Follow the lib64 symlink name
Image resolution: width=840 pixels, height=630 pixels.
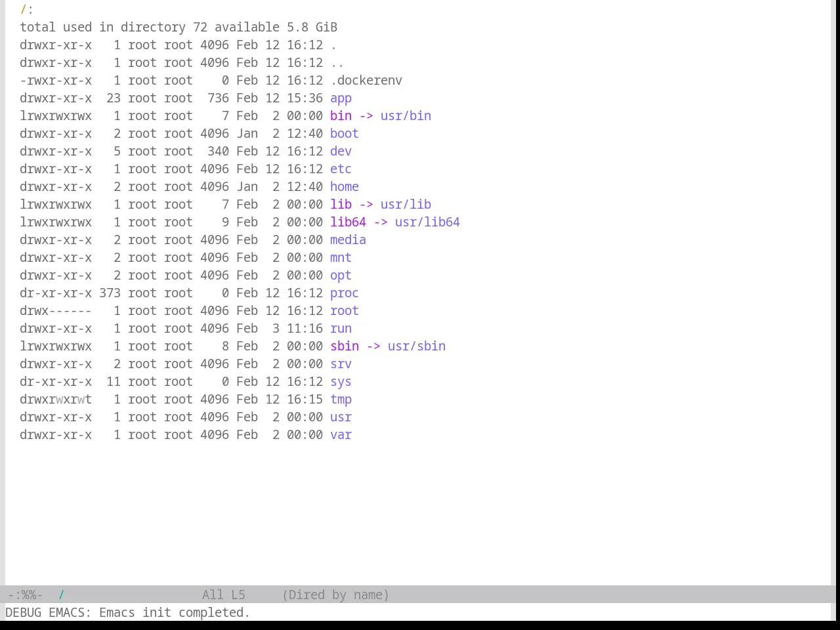pos(348,222)
